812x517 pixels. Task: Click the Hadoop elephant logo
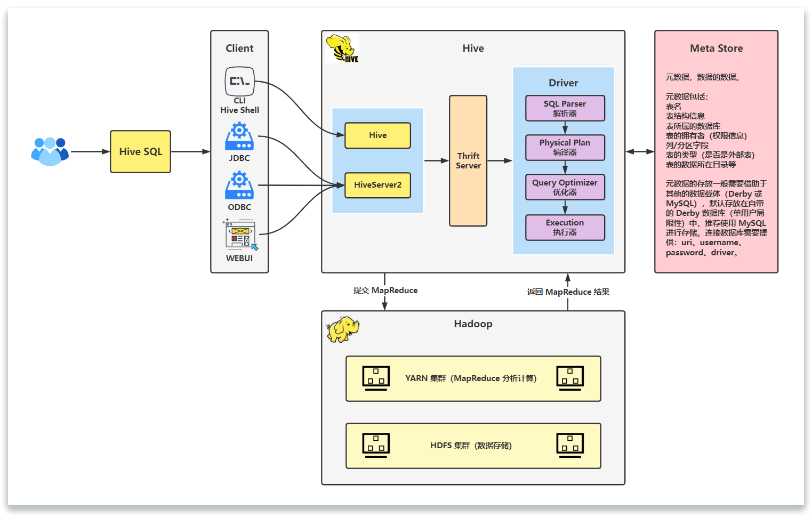tap(342, 329)
